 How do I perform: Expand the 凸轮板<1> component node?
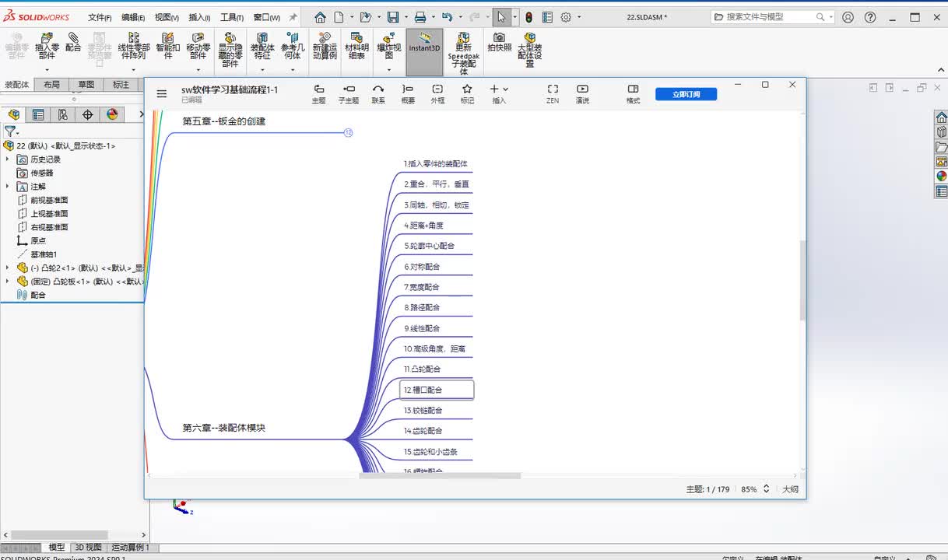pos(8,282)
